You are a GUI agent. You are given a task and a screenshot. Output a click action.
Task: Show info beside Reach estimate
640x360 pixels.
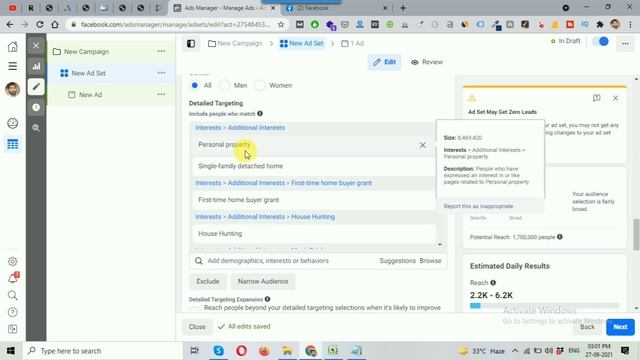pos(493,282)
